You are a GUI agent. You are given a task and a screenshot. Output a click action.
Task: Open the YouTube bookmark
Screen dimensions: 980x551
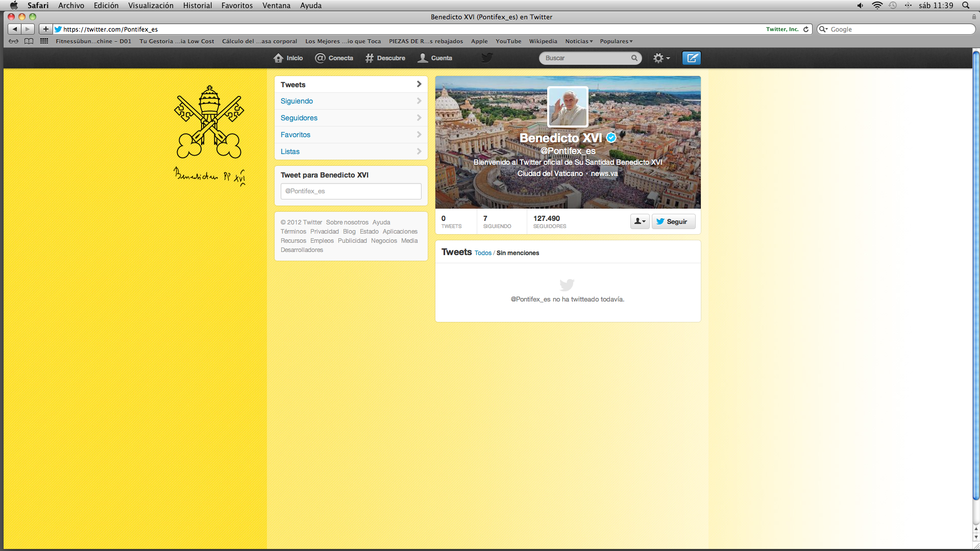(x=508, y=41)
